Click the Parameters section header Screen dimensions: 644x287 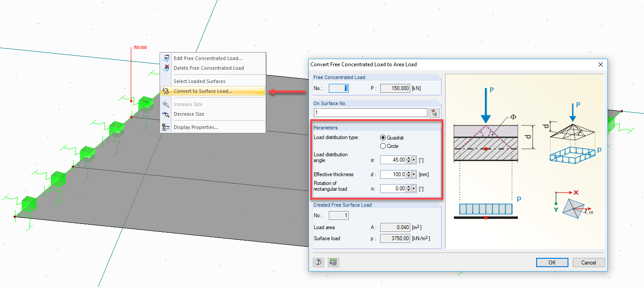[377, 128]
